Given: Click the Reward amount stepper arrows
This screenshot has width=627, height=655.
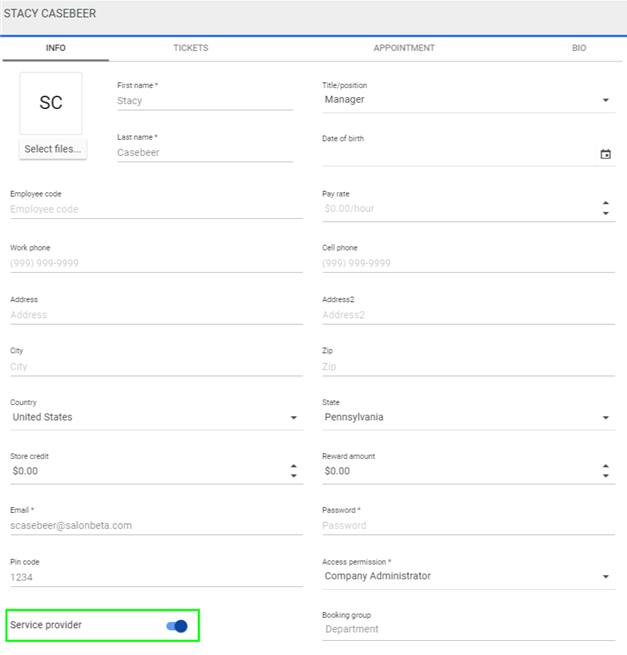Looking at the screenshot, I should pos(605,470).
